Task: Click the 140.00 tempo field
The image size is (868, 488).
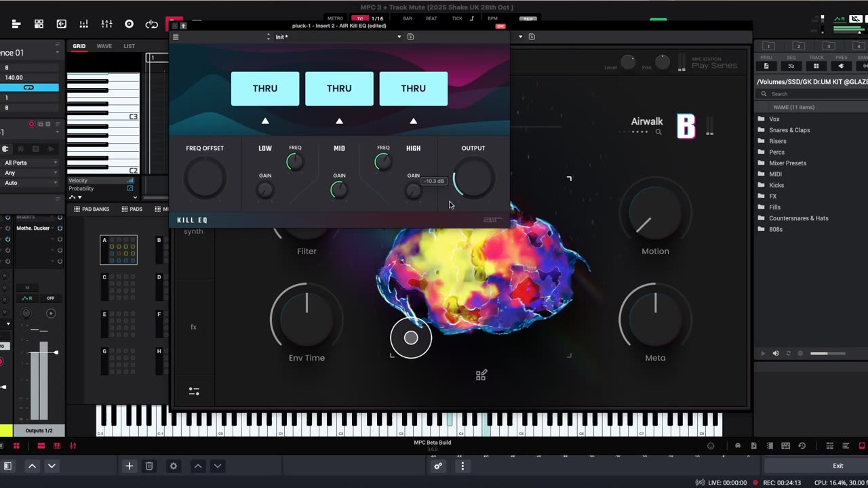Action: [x=29, y=78]
